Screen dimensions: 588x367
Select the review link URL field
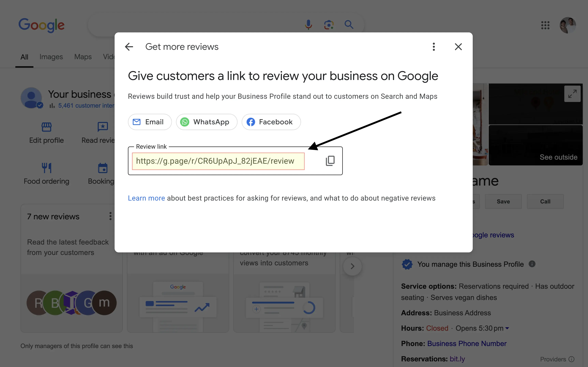click(218, 161)
